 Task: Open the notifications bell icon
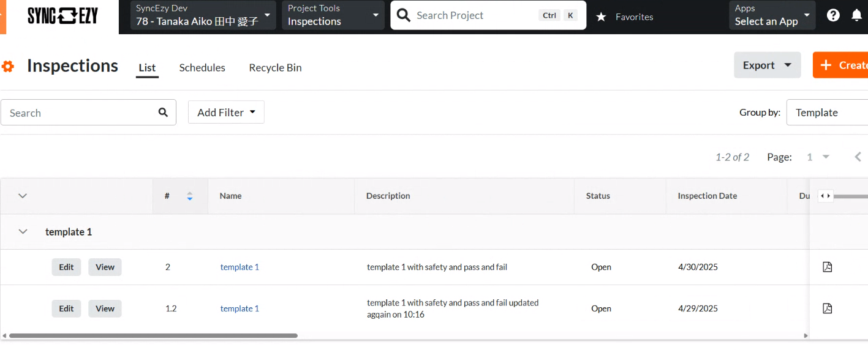(x=857, y=15)
